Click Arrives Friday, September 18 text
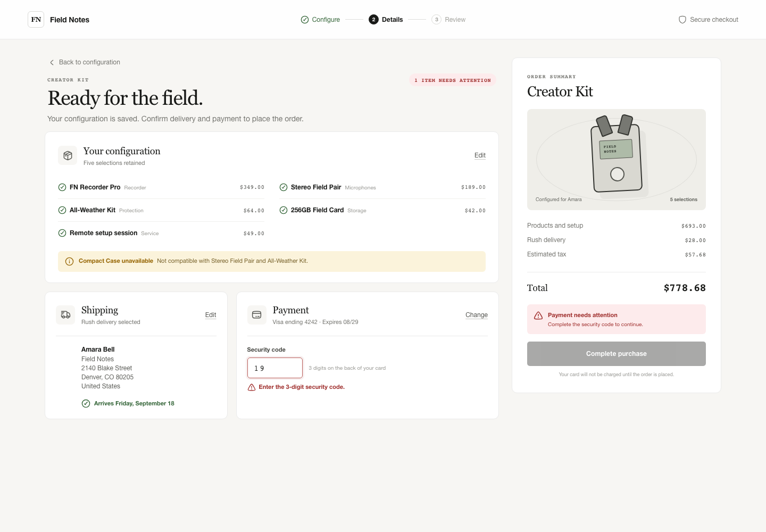Viewport: 766px width, 532px height. point(134,403)
